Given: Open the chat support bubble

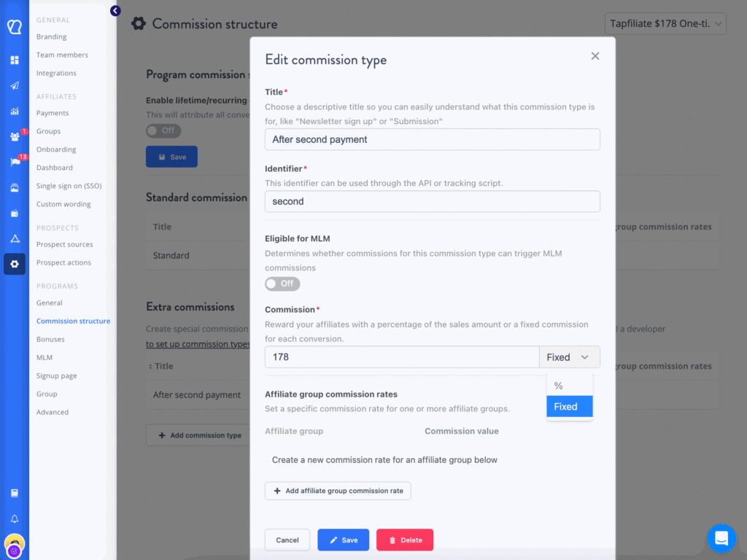Looking at the screenshot, I should pos(721,538).
